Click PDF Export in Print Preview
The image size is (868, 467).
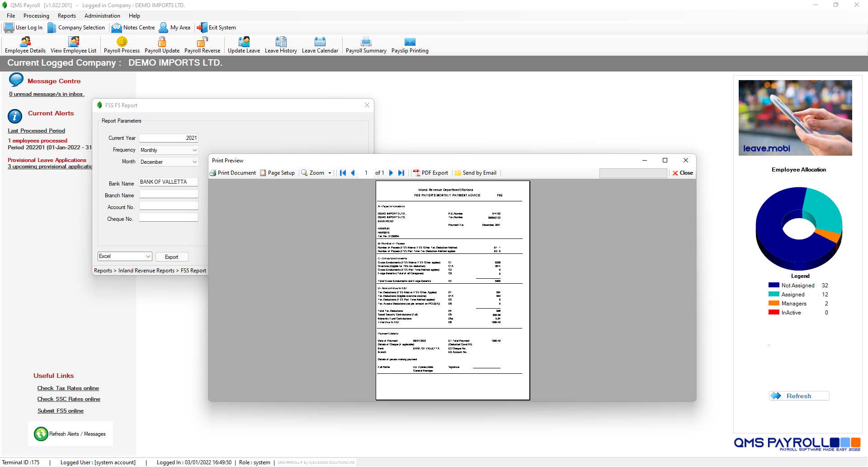(430, 173)
